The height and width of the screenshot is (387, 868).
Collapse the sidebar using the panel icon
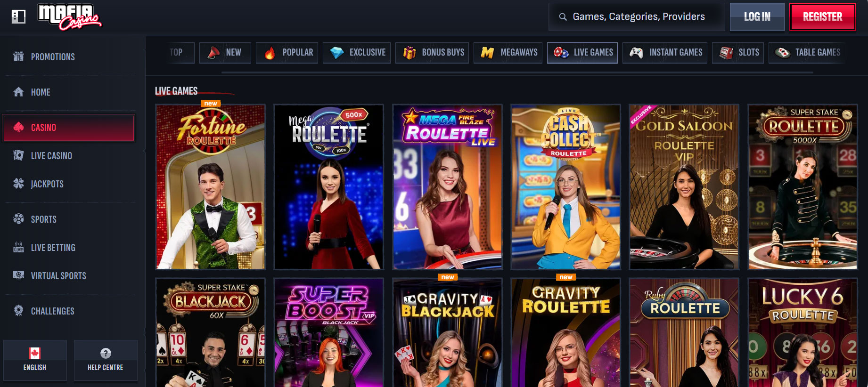[18, 17]
